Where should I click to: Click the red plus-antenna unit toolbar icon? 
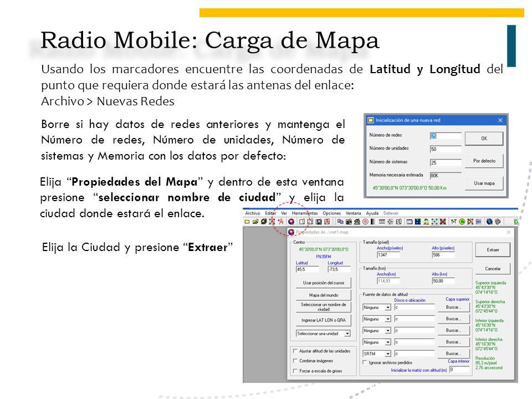coord(280,222)
